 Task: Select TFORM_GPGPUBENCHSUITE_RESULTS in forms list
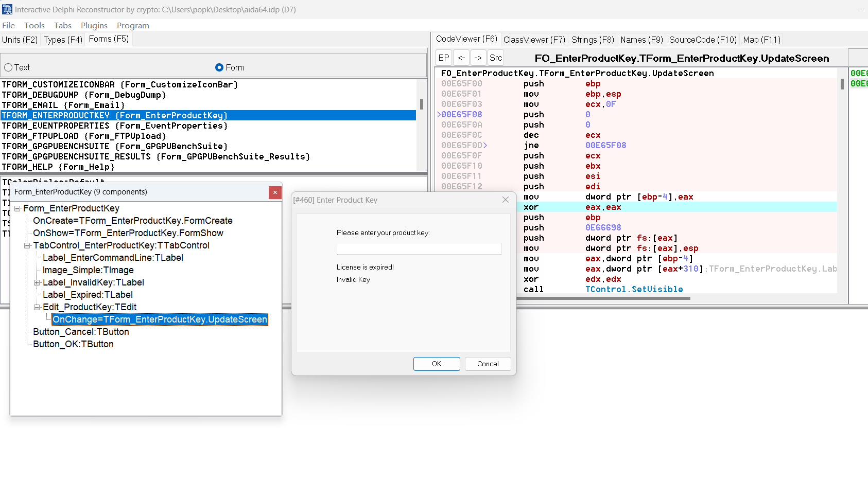pos(208,156)
